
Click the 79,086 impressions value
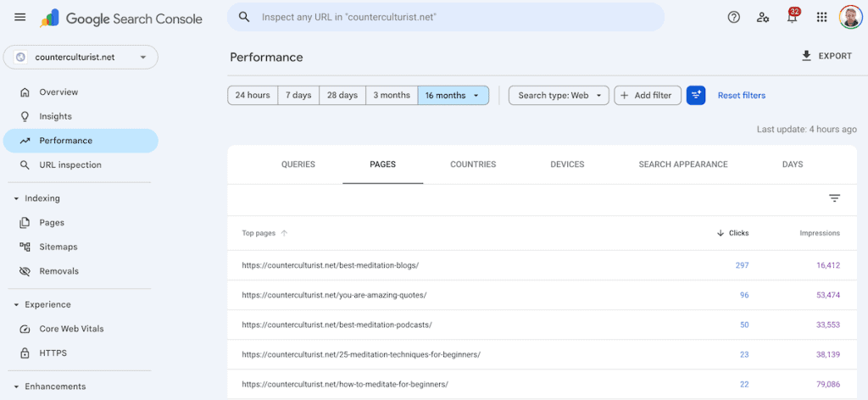828,384
